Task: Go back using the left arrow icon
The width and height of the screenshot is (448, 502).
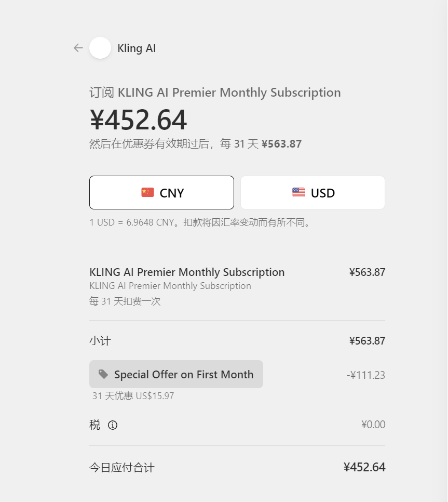Action: (78, 48)
